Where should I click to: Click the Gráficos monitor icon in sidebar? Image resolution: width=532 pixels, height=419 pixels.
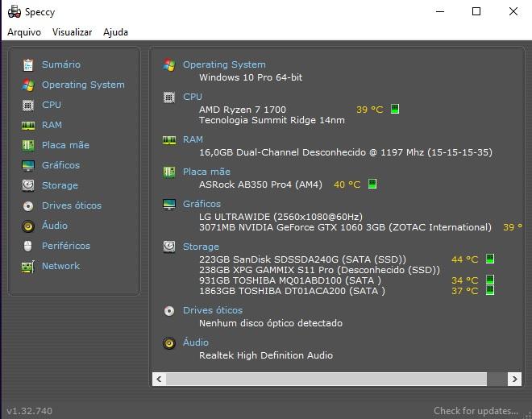28,166
